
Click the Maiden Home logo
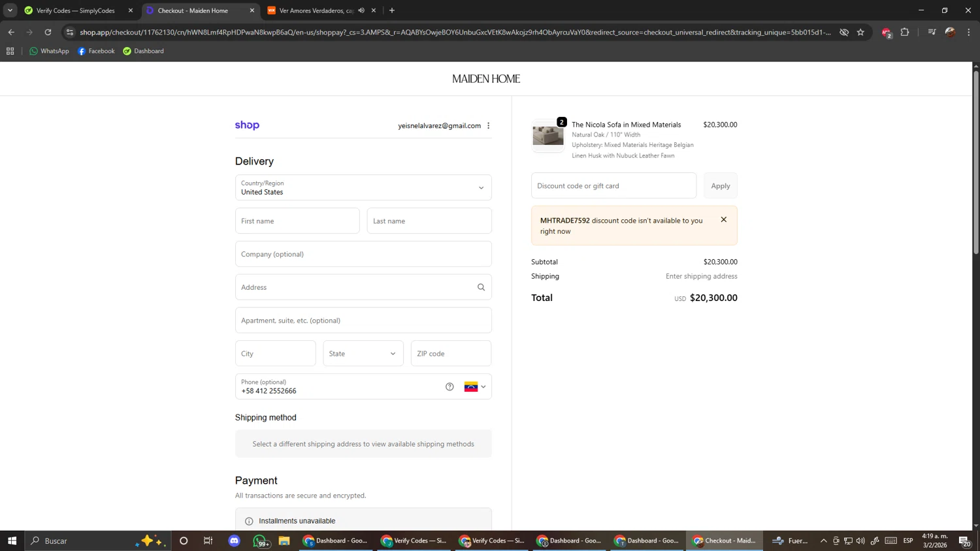(486, 79)
